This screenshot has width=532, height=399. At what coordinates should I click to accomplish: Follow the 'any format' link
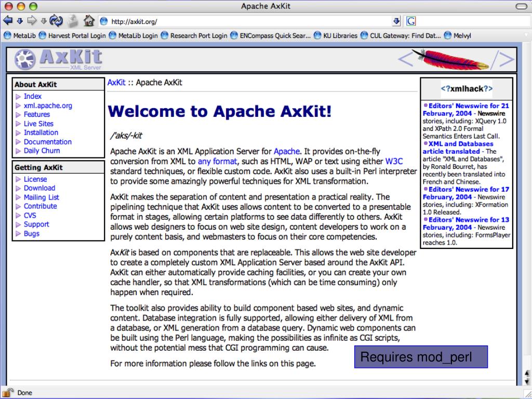(218, 161)
